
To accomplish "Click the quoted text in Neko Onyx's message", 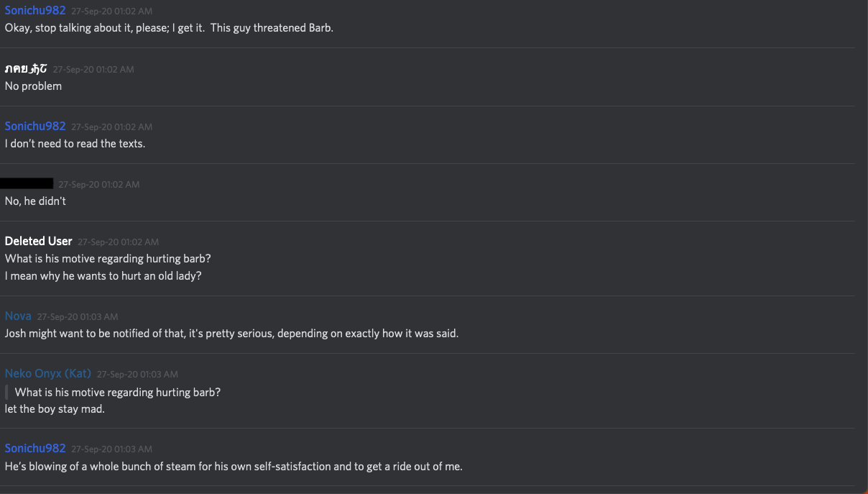I will coord(117,392).
